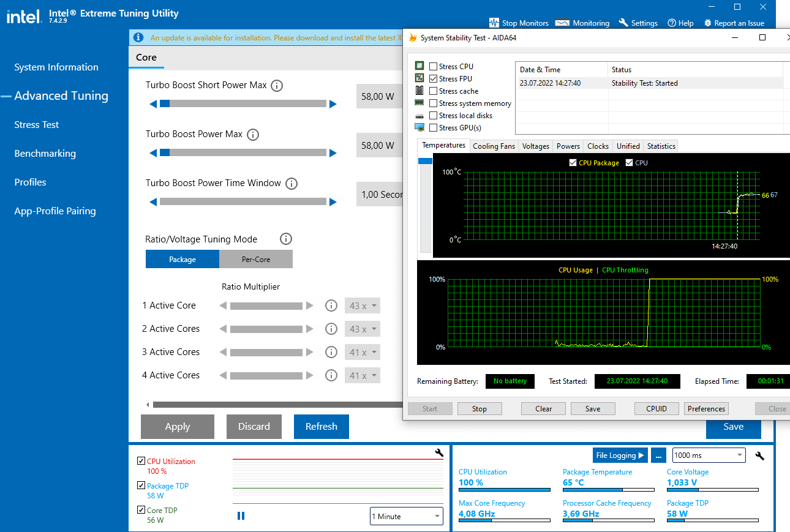Show info for Turbo Boost Short Power Max
The height and width of the screenshot is (532, 790).
point(277,86)
